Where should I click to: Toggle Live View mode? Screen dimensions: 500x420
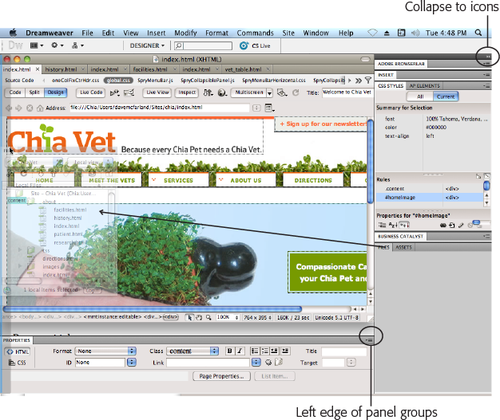coord(157,92)
